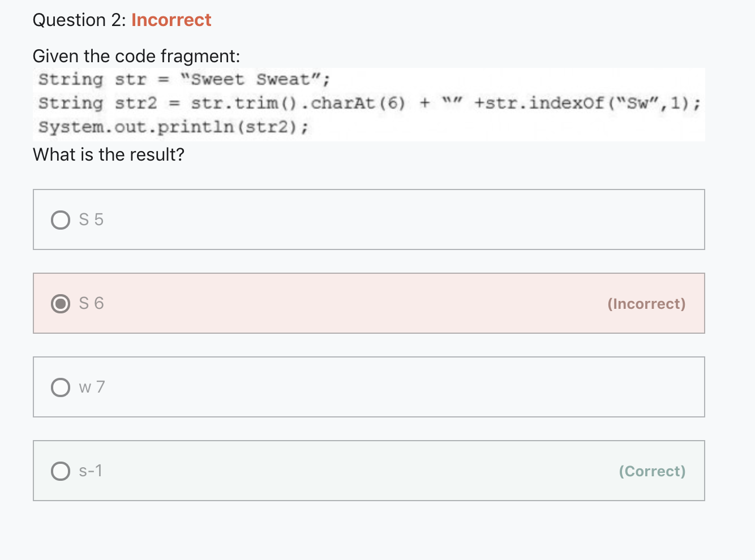Click the w 7 answer text label

click(x=91, y=387)
